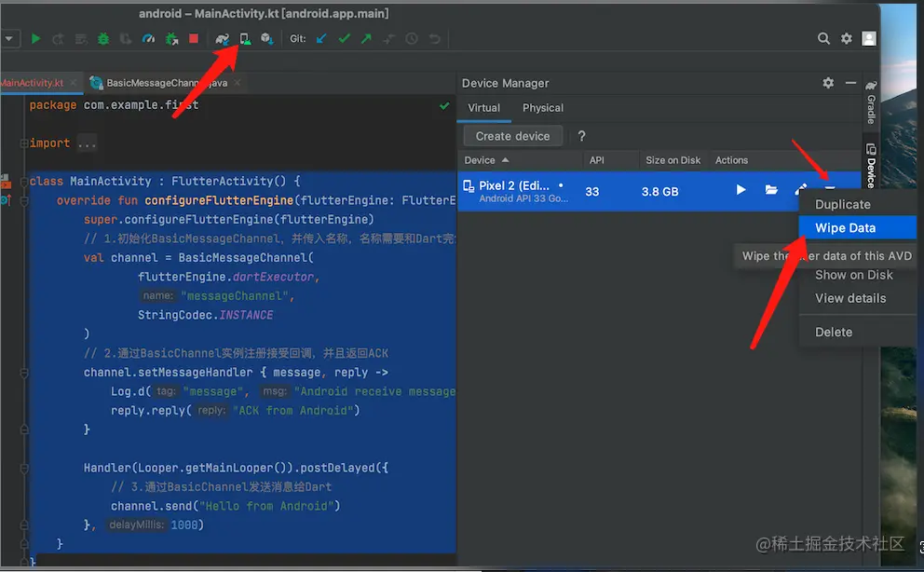Click the Size on Disk column header
Viewport: 924px width, 572px height.
[x=673, y=160]
